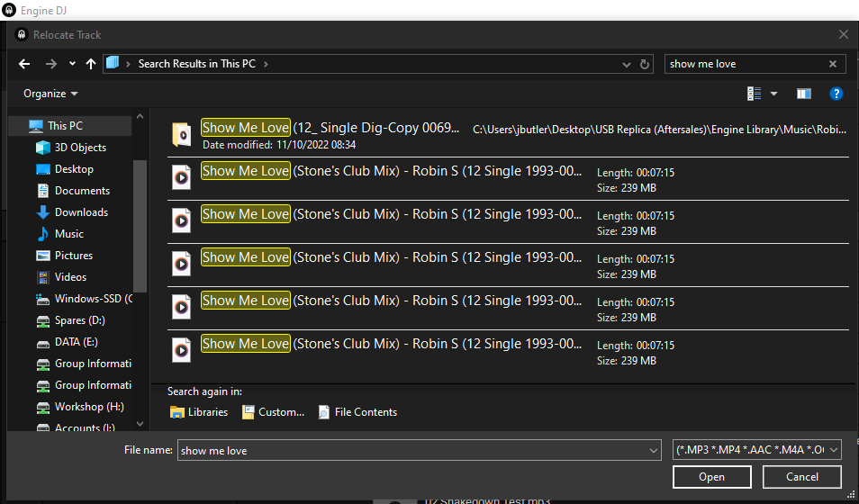The image size is (859, 504).
Task: Search again in Custom location
Action: [x=273, y=412]
